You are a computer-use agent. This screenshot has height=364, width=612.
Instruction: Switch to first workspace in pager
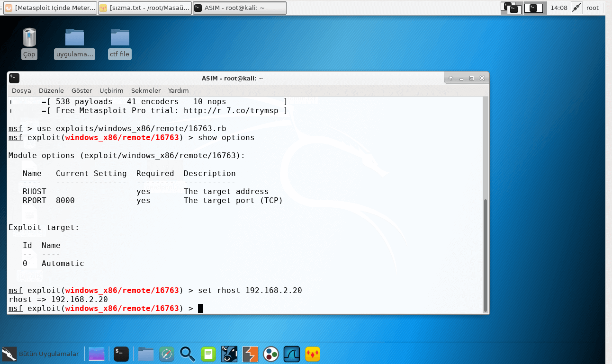[512, 8]
